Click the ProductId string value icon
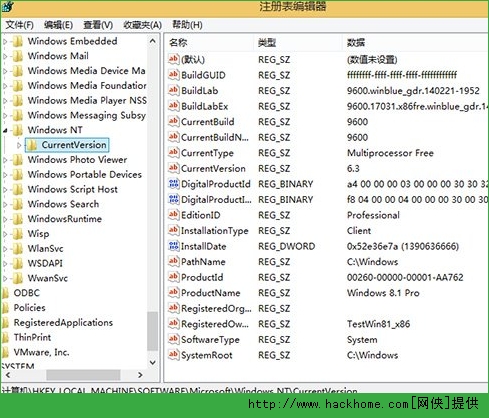 coord(174,277)
